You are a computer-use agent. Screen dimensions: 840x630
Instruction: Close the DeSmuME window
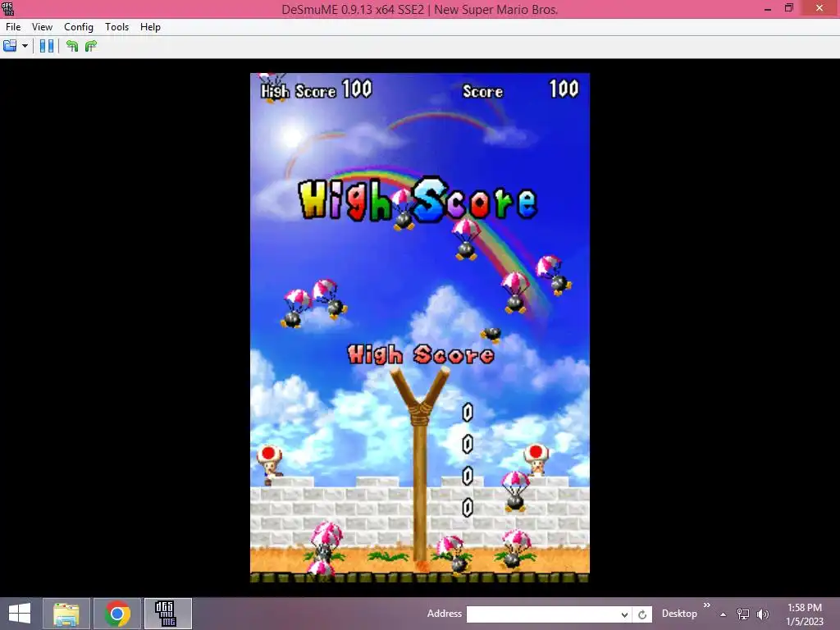[819, 8]
